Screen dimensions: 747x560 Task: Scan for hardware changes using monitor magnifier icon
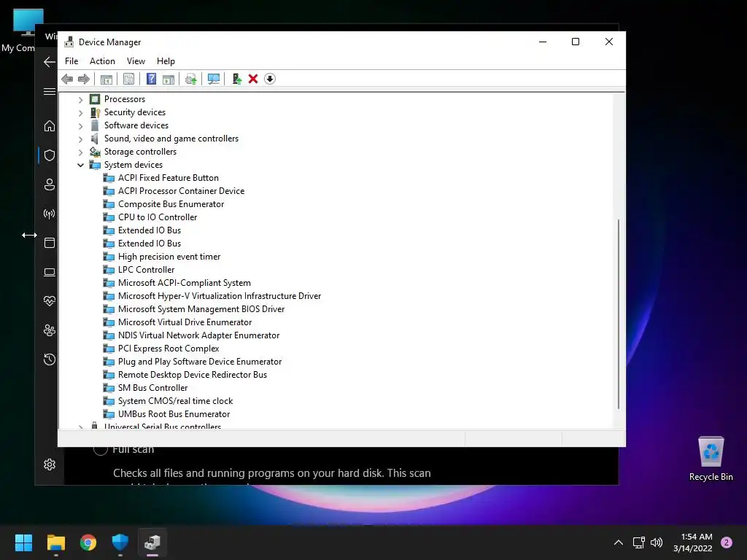(214, 79)
